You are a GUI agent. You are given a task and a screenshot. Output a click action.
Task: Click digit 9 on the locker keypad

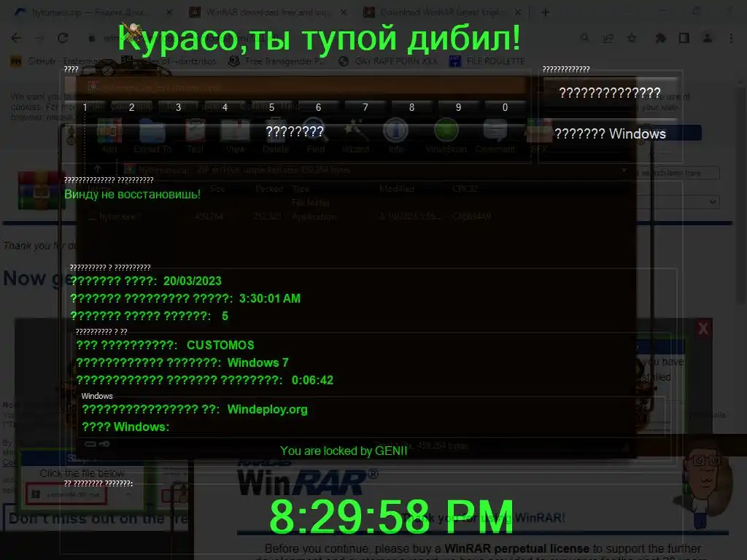point(458,107)
